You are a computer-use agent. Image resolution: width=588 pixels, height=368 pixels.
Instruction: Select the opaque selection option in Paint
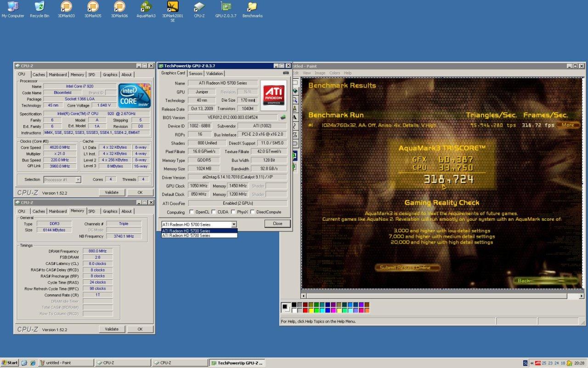(x=295, y=155)
